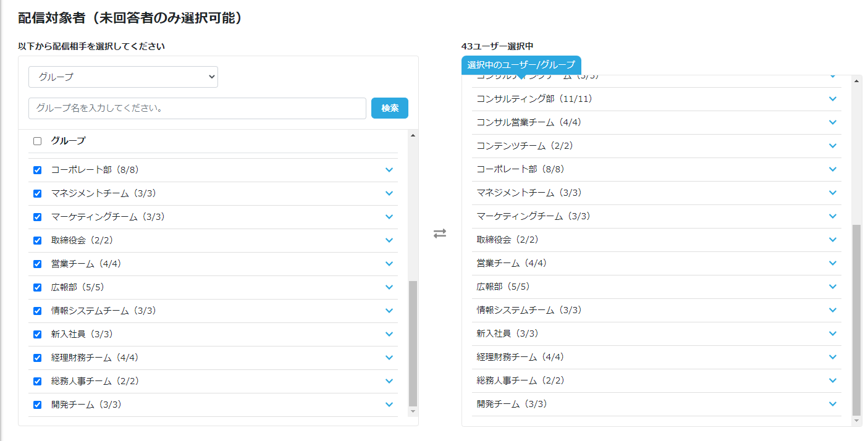Expand 広報部 in the selected list
Screen dimensions: 868x441
tap(833, 287)
